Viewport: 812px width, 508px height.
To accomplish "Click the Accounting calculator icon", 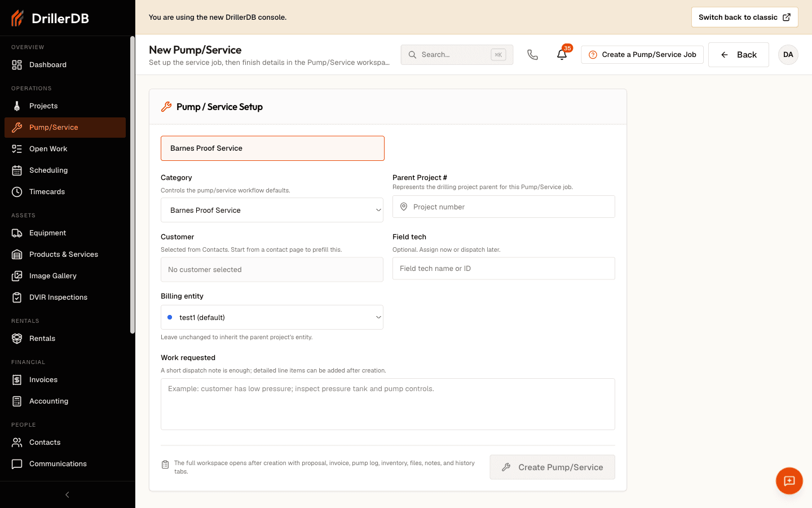I will 17,401.
